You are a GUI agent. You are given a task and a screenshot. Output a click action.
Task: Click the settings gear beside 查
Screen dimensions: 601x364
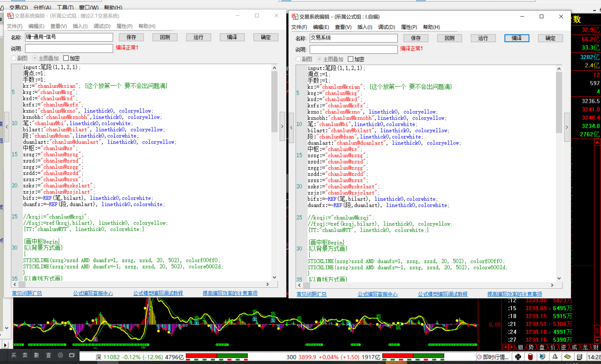click(x=60, y=355)
